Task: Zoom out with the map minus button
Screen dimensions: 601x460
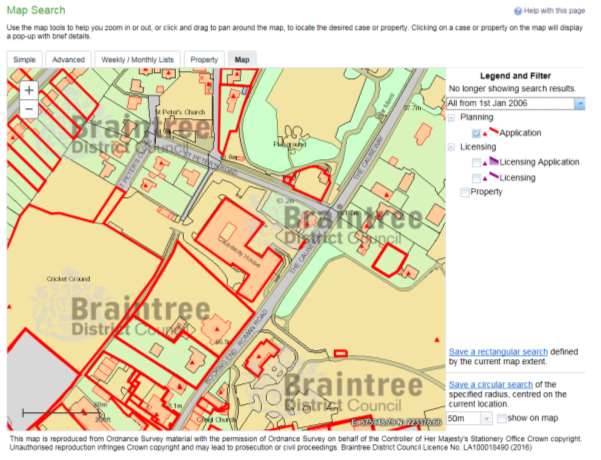Action: (x=29, y=109)
